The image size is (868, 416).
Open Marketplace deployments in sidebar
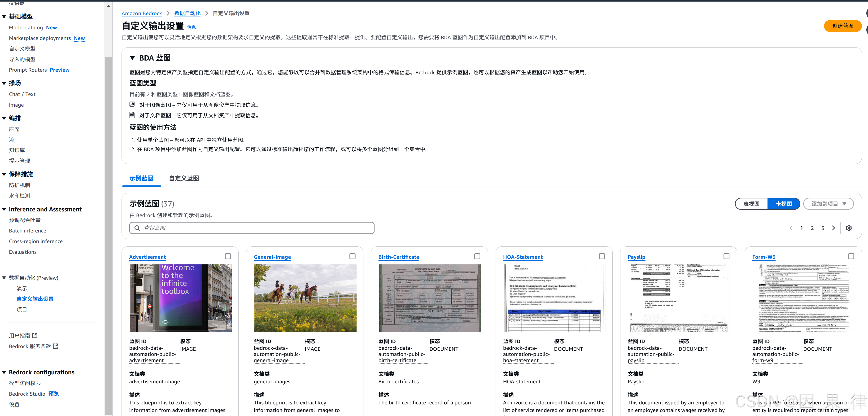(40, 38)
